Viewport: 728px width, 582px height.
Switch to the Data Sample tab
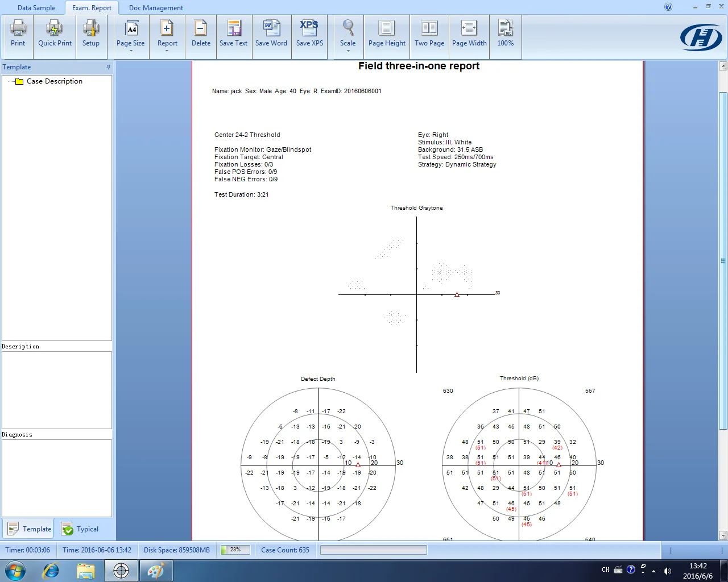pos(36,8)
